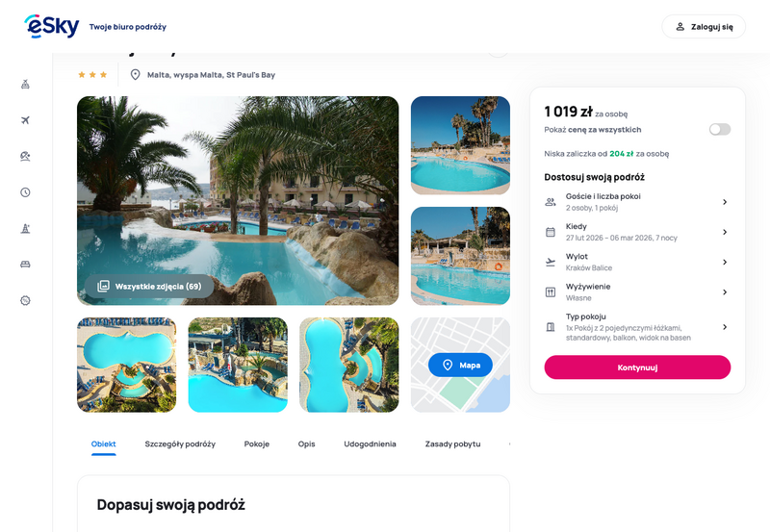Select the bed accommodation icon in the sidebar
770x532 pixels.
pyautogui.click(x=26, y=265)
